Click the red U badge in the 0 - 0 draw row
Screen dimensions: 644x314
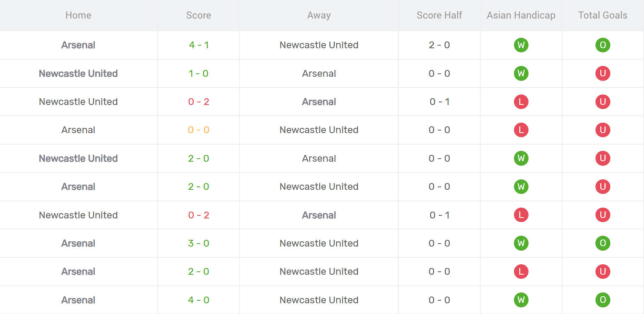pos(603,130)
